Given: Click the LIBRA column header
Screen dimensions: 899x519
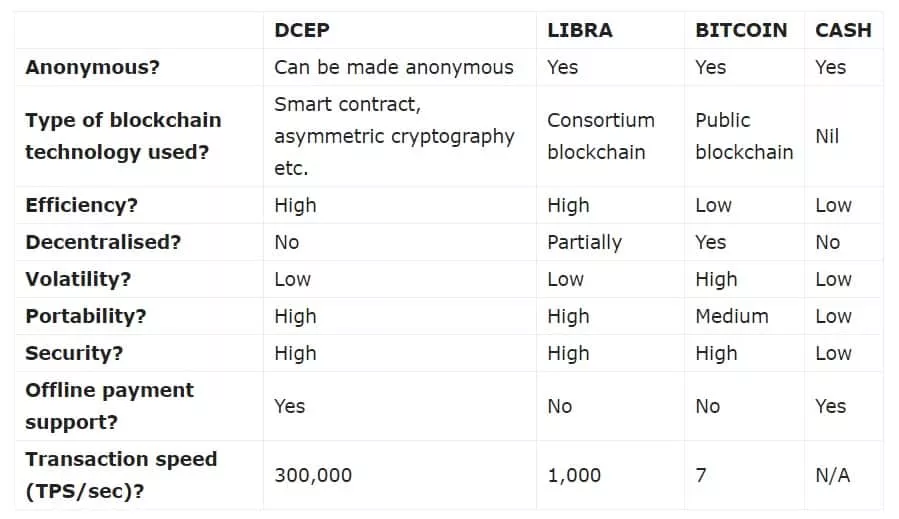Looking at the screenshot, I should click(581, 30).
